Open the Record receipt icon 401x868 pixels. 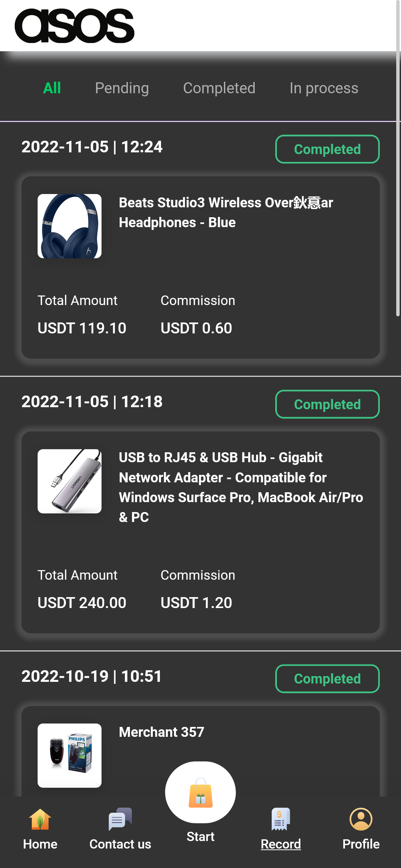click(281, 819)
